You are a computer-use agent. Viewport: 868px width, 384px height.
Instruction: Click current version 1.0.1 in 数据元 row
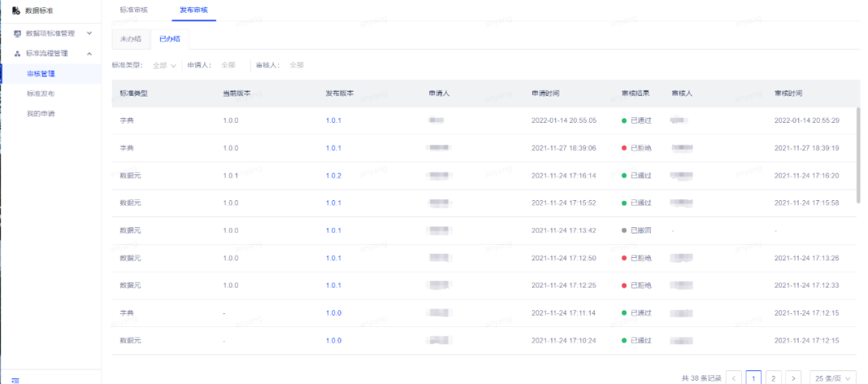(x=231, y=175)
